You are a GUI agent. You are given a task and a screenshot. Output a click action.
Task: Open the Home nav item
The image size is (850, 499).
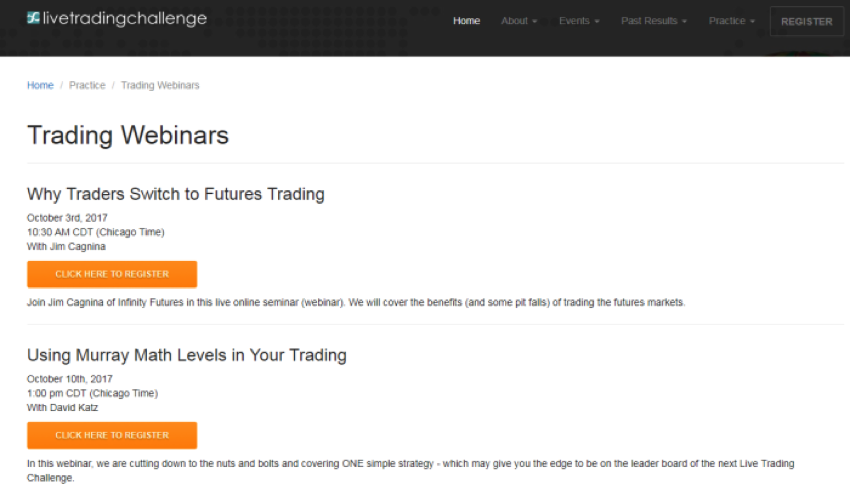(466, 21)
